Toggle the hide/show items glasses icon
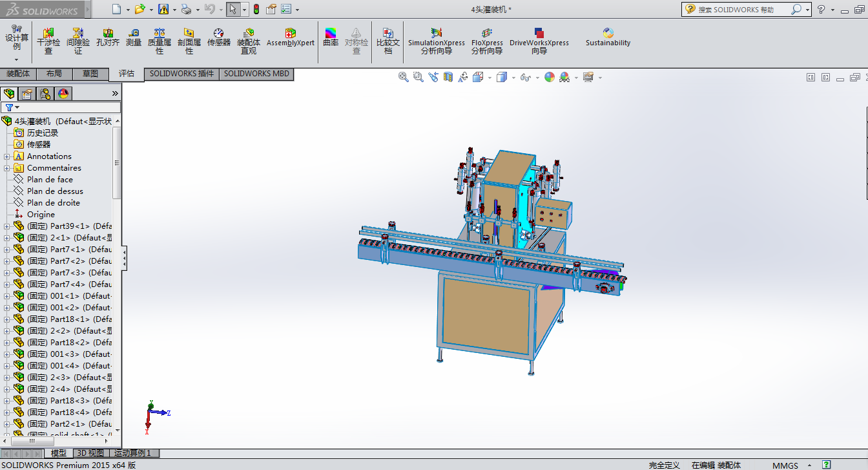This screenshot has height=470, width=868. pos(526,78)
